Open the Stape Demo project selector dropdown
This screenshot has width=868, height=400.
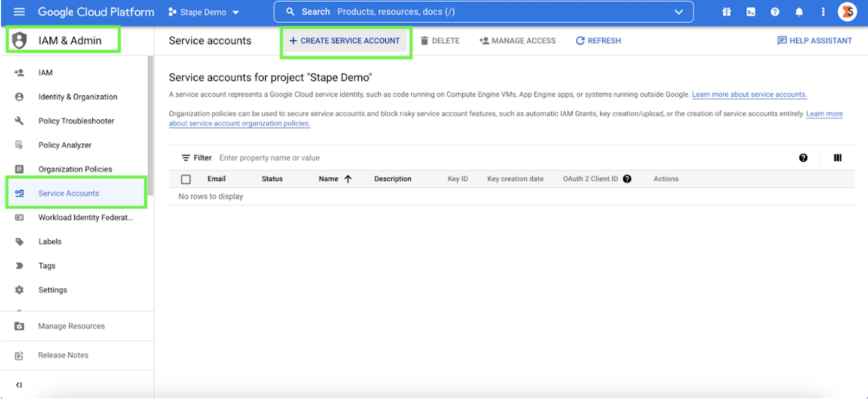tap(203, 12)
